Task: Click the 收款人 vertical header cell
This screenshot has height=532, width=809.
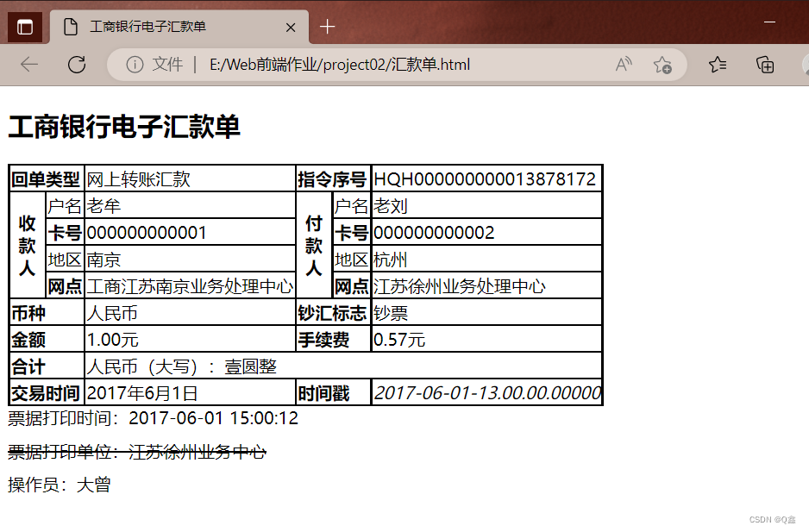Action: point(28,246)
